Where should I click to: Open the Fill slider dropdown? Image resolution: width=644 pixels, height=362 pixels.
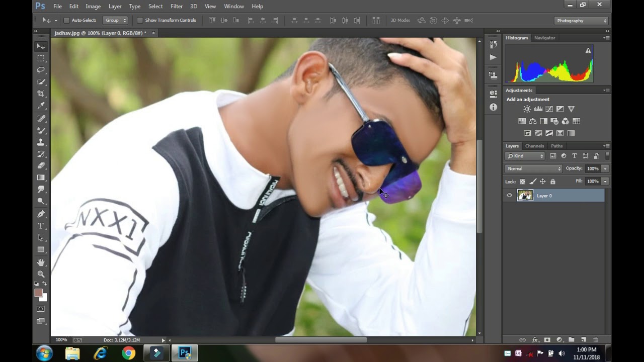[605, 181]
